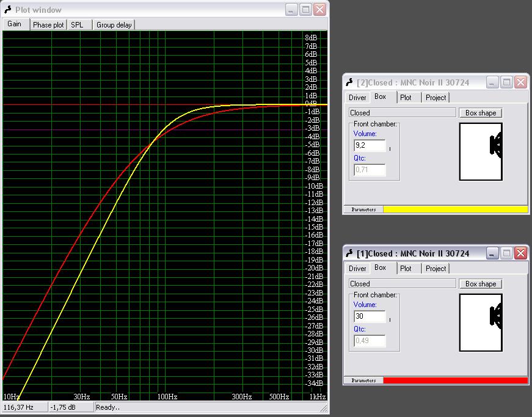The image size is (532, 417).
Task: Click the -34dB label on the gain scale
Action: coord(314,383)
